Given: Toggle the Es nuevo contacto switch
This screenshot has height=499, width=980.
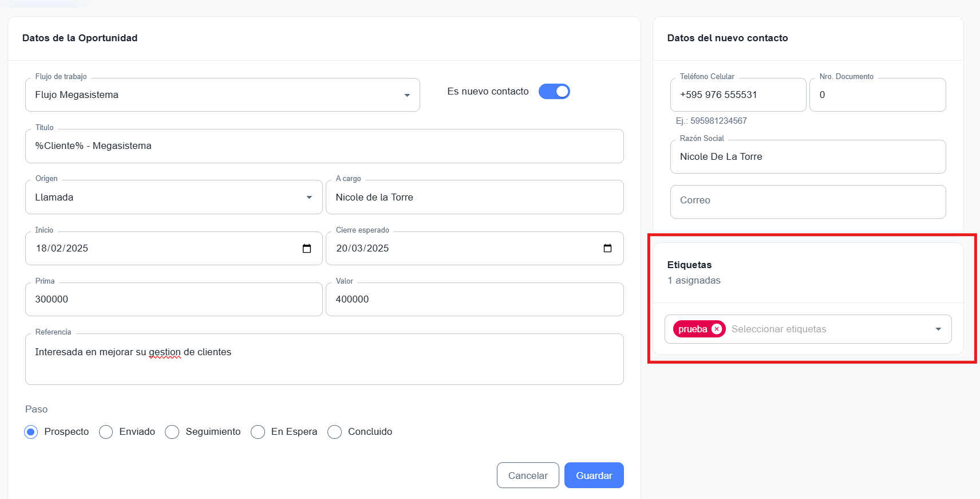Looking at the screenshot, I should 554,92.
